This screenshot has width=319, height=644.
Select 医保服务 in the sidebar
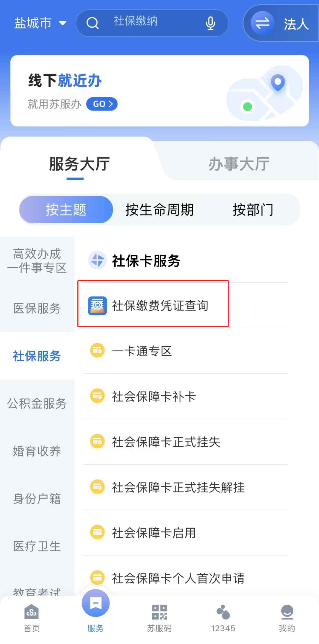click(37, 309)
